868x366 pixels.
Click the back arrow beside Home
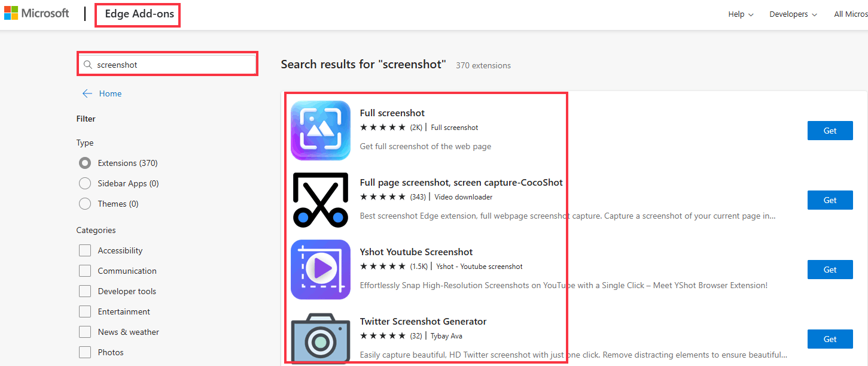click(x=87, y=93)
